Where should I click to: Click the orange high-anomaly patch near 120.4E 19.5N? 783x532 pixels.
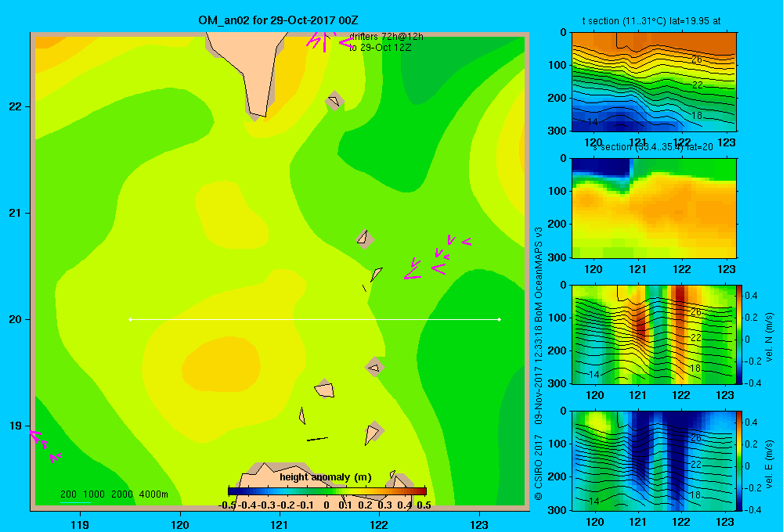(x=222, y=365)
